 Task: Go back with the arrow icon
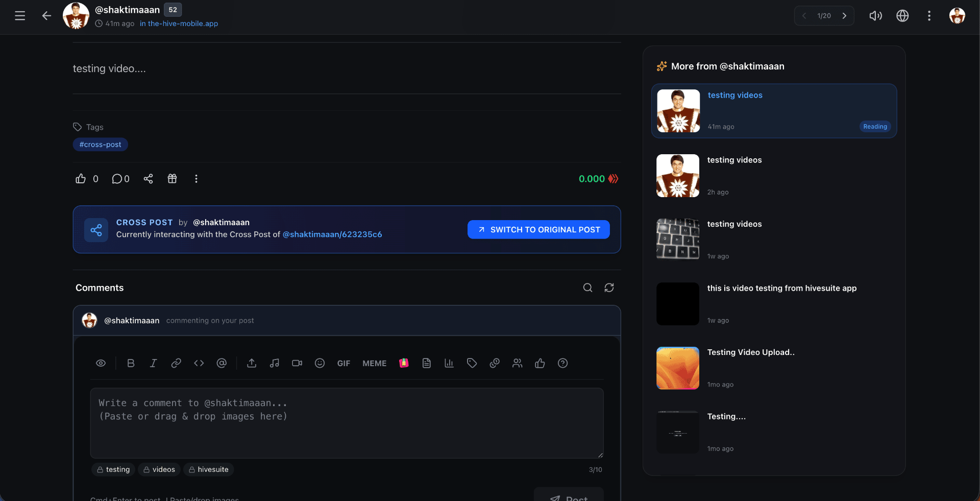point(46,16)
